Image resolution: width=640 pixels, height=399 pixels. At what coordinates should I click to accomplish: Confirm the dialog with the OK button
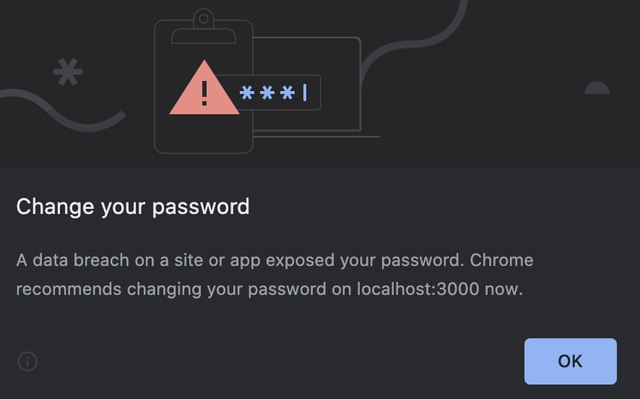coord(570,361)
